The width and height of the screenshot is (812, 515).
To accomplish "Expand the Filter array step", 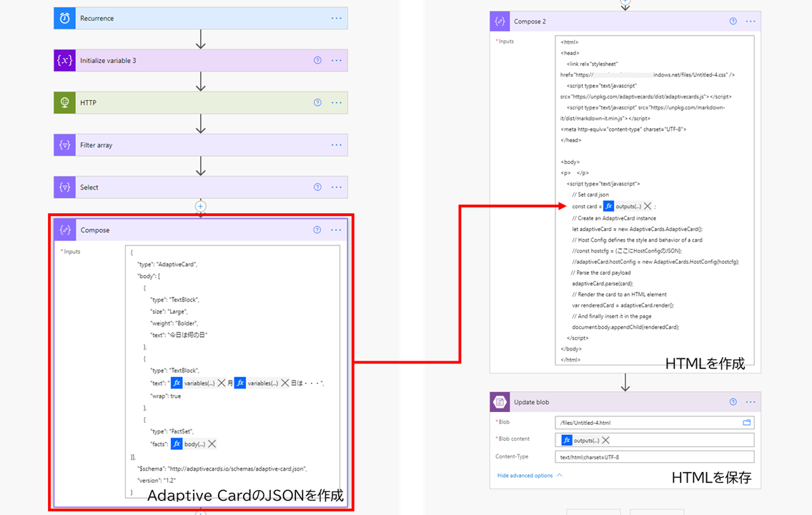I will click(201, 145).
